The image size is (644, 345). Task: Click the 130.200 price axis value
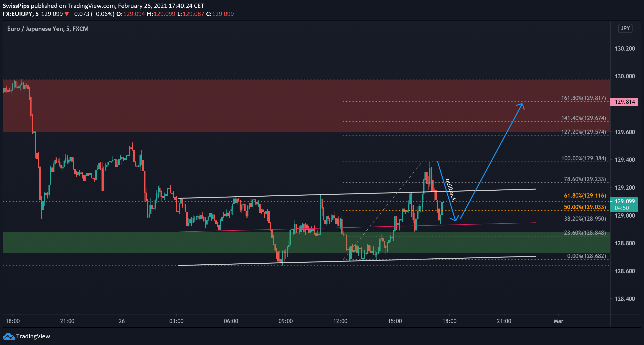pyautogui.click(x=624, y=48)
